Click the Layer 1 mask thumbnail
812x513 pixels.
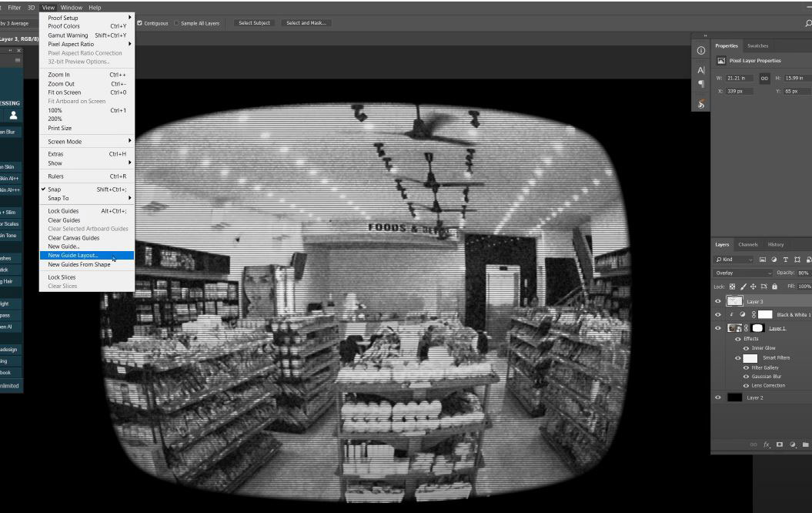[757, 328]
